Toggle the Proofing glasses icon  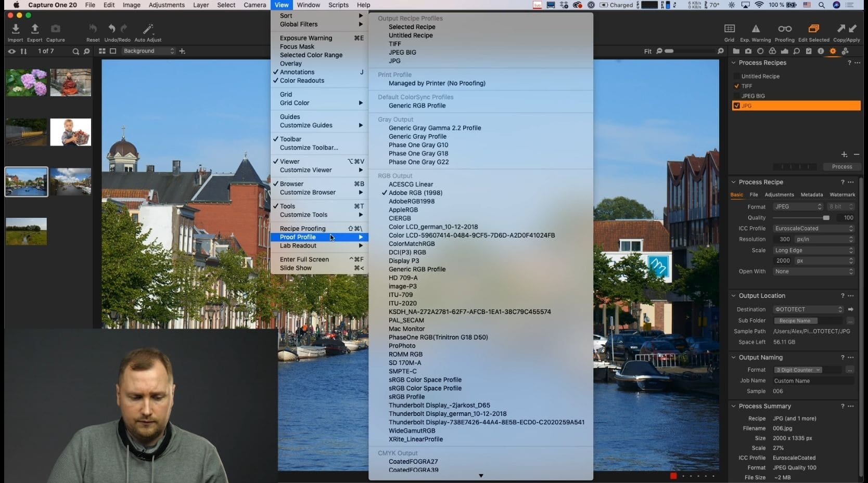point(785,29)
